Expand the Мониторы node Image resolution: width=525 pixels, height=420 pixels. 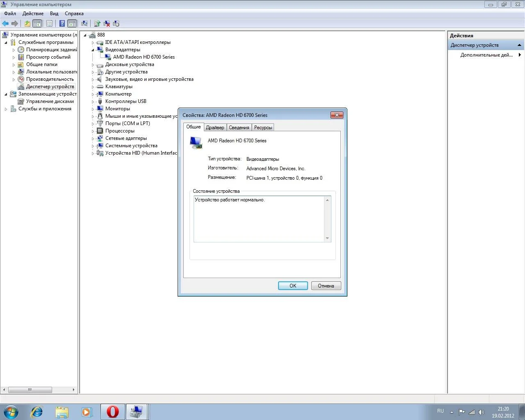coord(93,109)
